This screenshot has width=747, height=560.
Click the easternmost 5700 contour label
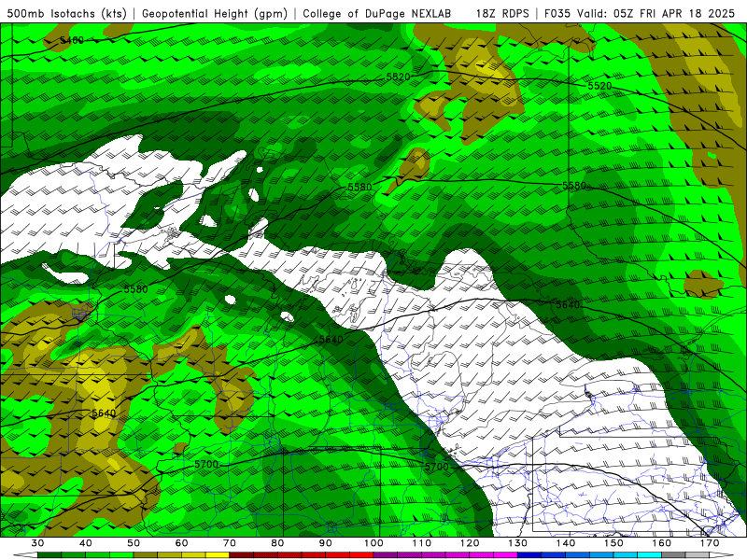436,468
